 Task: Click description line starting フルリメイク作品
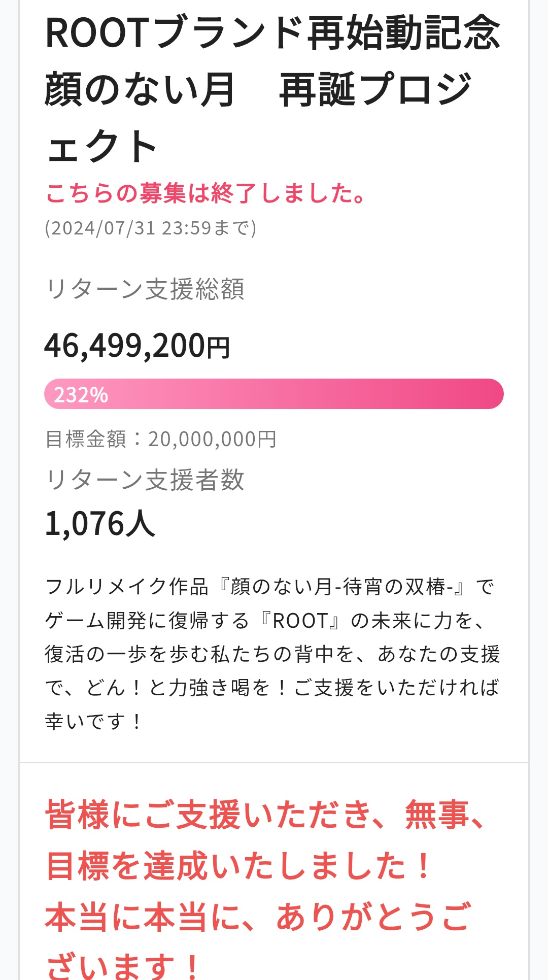(269, 587)
